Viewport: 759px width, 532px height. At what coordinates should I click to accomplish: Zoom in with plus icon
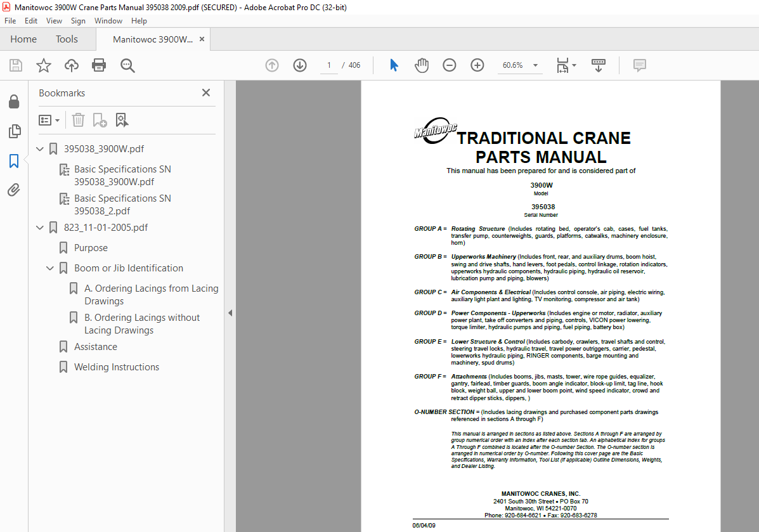pos(477,65)
